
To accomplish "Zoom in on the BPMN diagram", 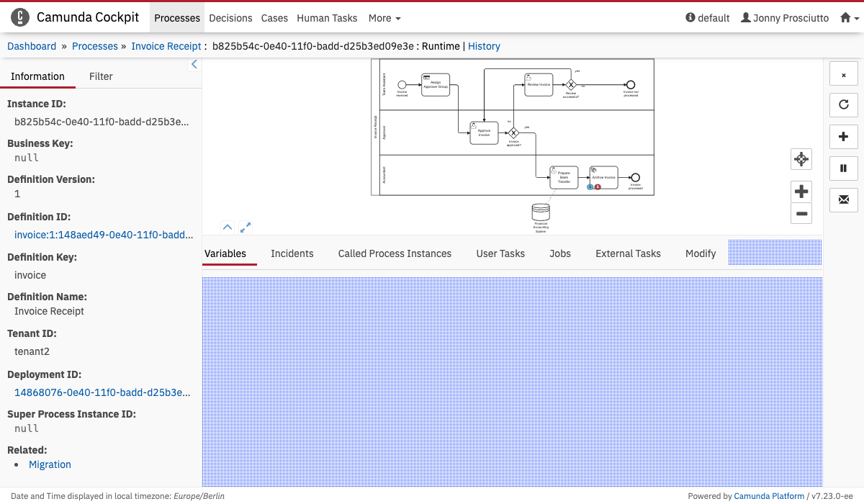I will [801, 192].
